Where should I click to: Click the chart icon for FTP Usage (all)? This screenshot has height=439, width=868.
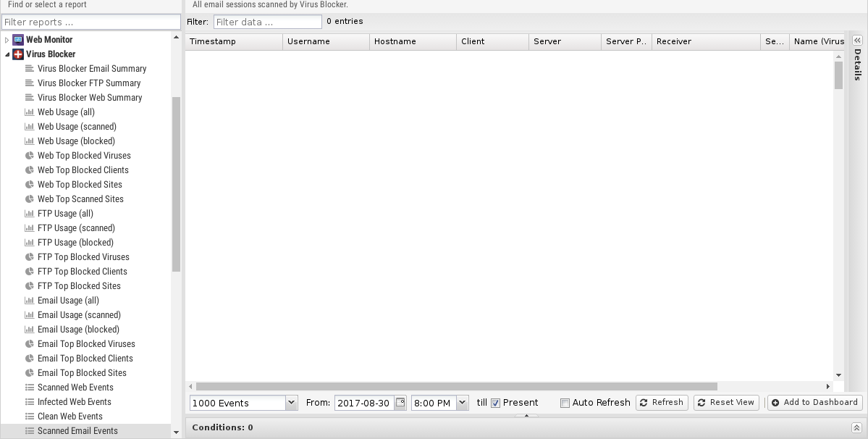tap(30, 213)
